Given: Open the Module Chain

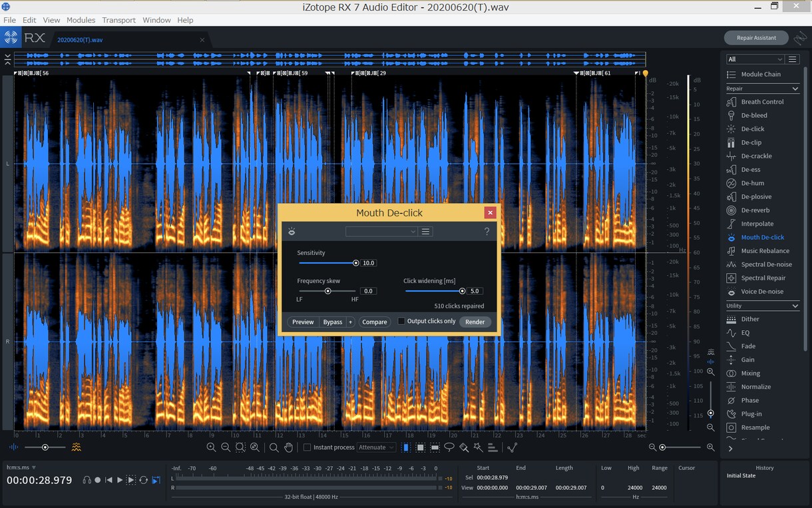Looking at the screenshot, I should point(761,74).
